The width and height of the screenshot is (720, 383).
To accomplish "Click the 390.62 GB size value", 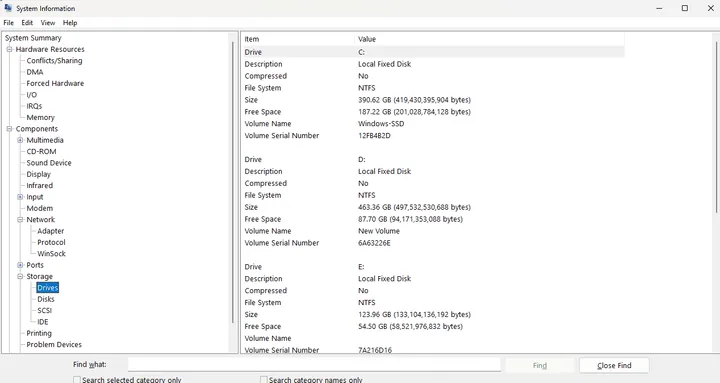I will pos(414,100).
